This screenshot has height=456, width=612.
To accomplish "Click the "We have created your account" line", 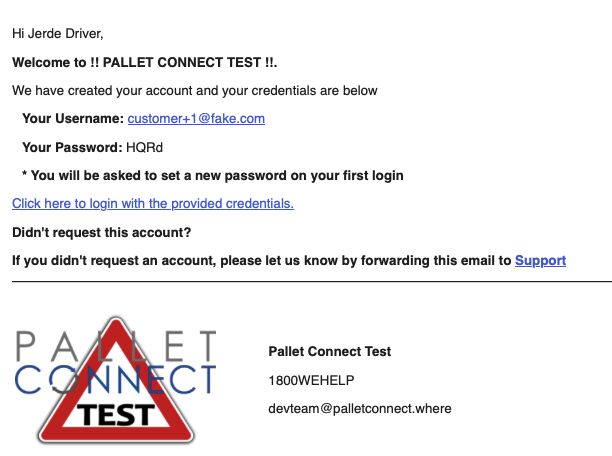I will 194,90.
